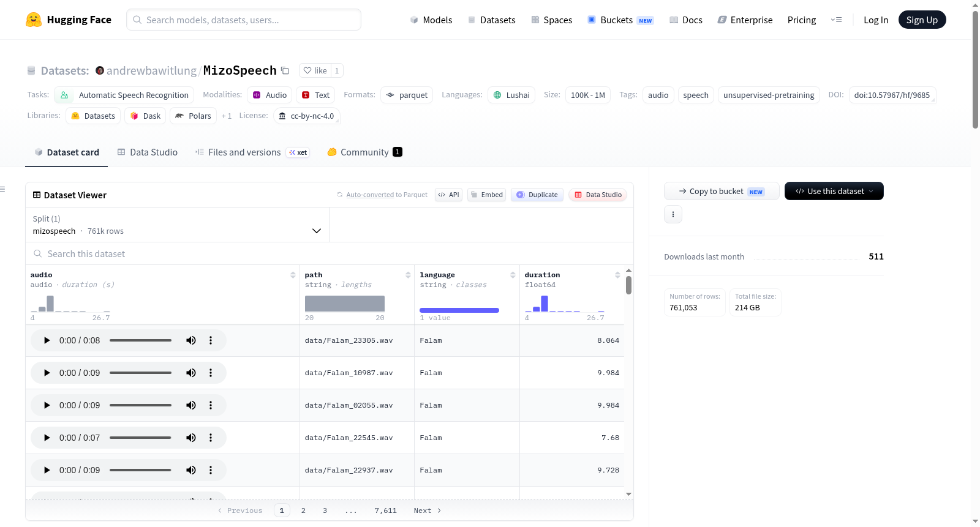
Task: Mute audio in Falam_23305.wav row
Action: [191, 340]
